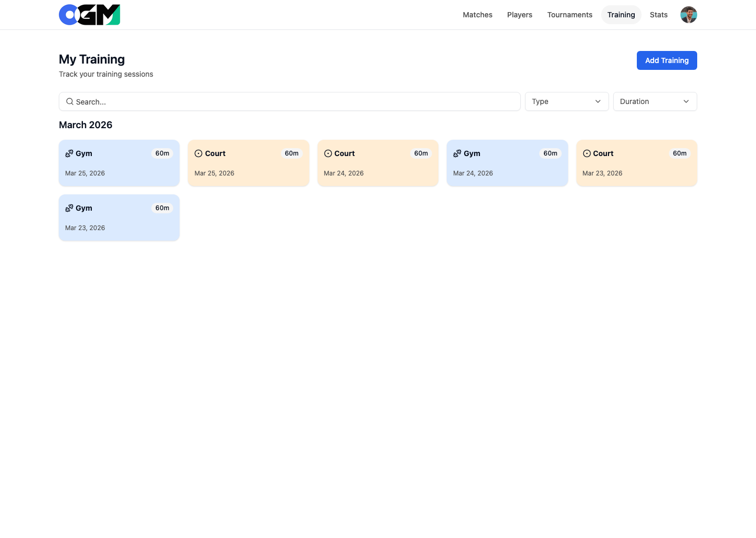Screen dimensions: 756x538
Task: Toggle the 60m badge on Mar 24 Court session
Action: pos(421,153)
